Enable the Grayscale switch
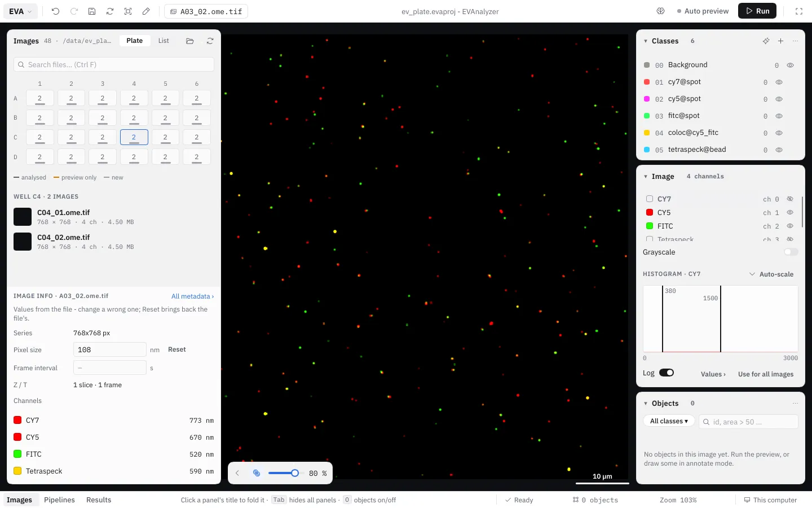This screenshot has height=508, width=812. pyautogui.click(x=791, y=252)
